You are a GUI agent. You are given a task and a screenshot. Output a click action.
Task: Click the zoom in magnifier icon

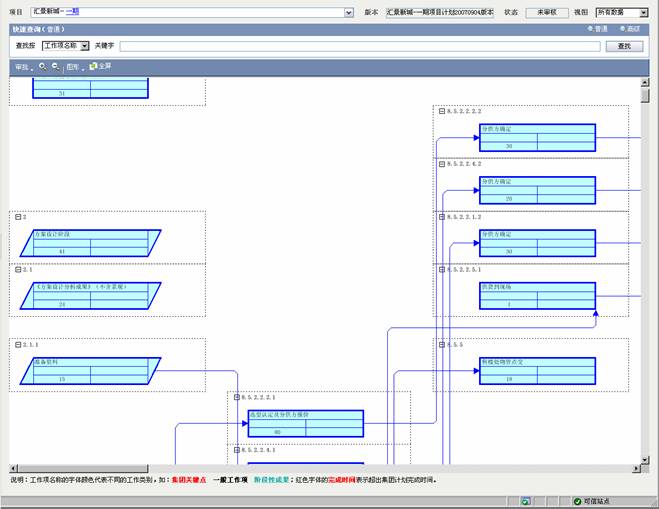click(x=43, y=66)
